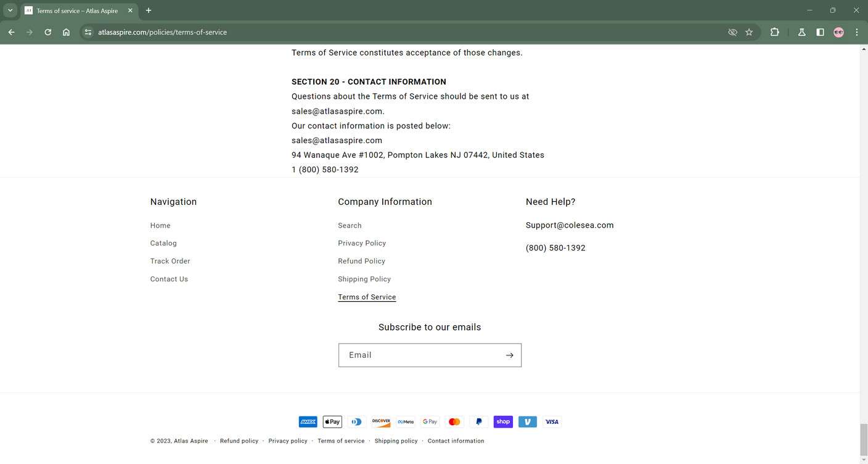Click the Contact Us navigation link

(168, 279)
